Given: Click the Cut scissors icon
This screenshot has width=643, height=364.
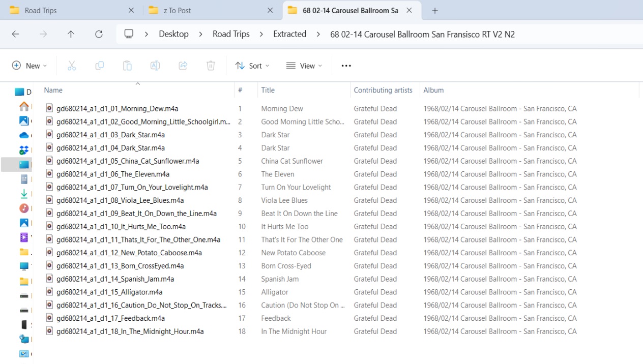Looking at the screenshot, I should click(x=72, y=66).
